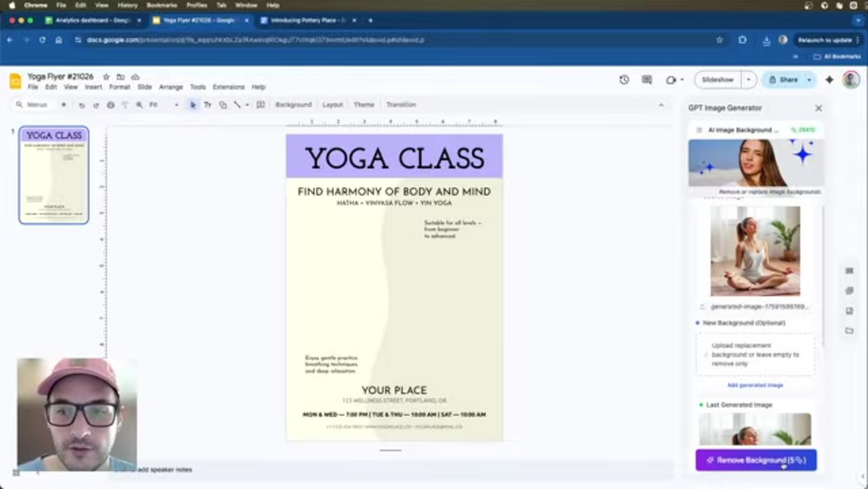The height and width of the screenshot is (489, 868).
Task: Click the print icon in the toolbar
Action: click(112, 105)
